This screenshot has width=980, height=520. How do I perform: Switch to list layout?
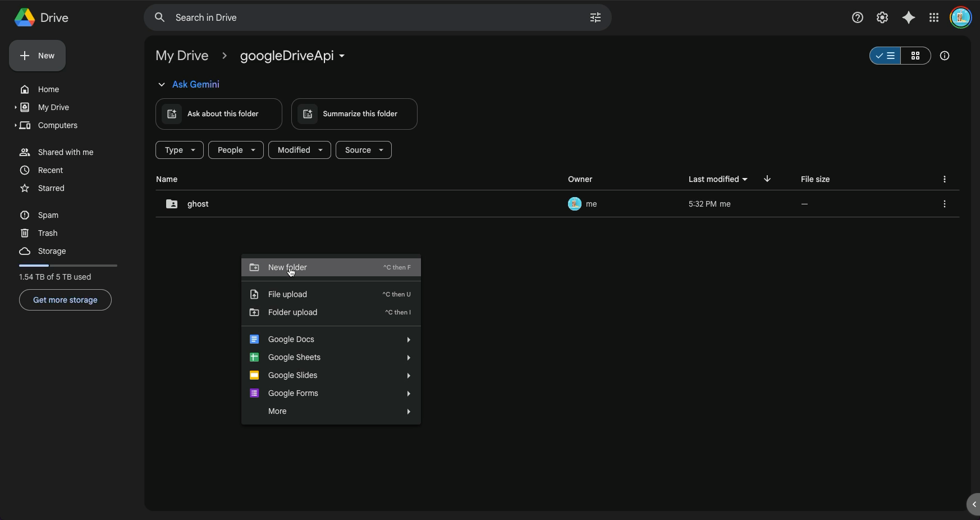885,56
